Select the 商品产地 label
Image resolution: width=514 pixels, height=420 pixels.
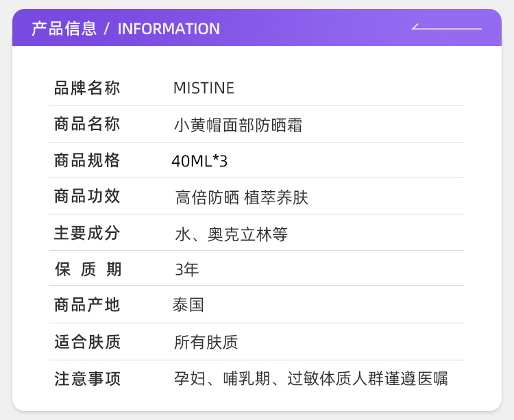[x=87, y=305]
